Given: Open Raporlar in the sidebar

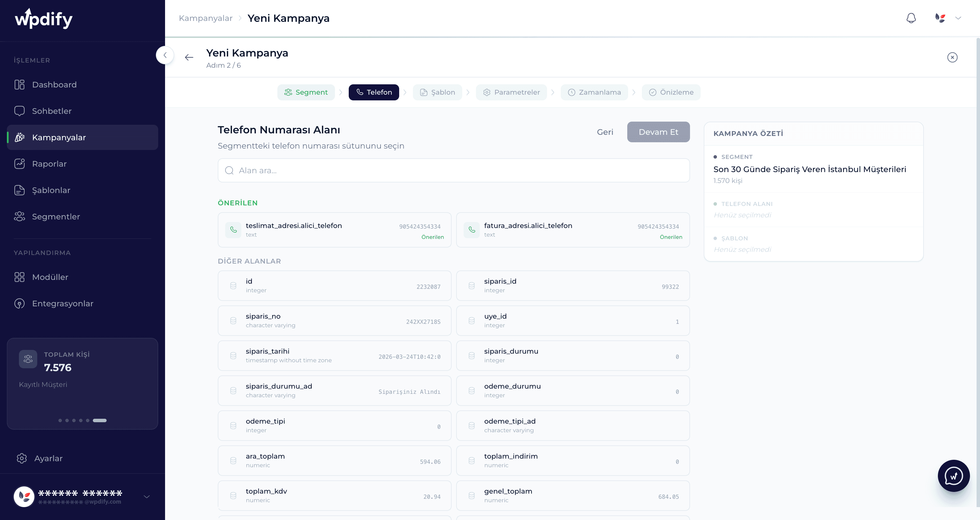Looking at the screenshot, I should pyautogui.click(x=83, y=164).
